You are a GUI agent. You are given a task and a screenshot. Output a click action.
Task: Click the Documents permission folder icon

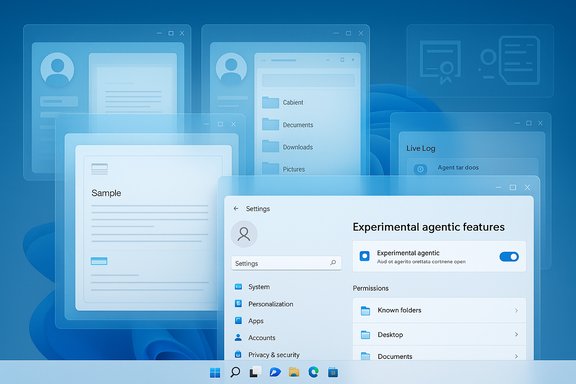(365, 356)
